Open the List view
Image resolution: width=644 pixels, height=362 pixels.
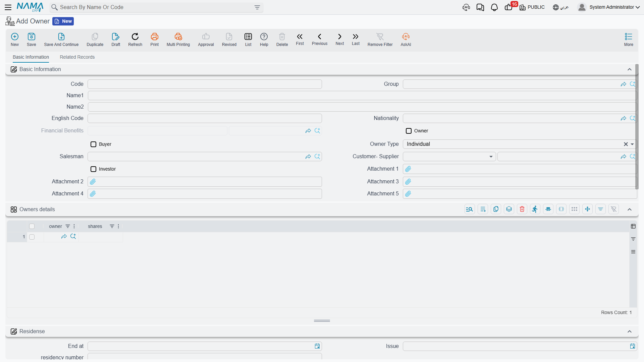pyautogui.click(x=248, y=39)
